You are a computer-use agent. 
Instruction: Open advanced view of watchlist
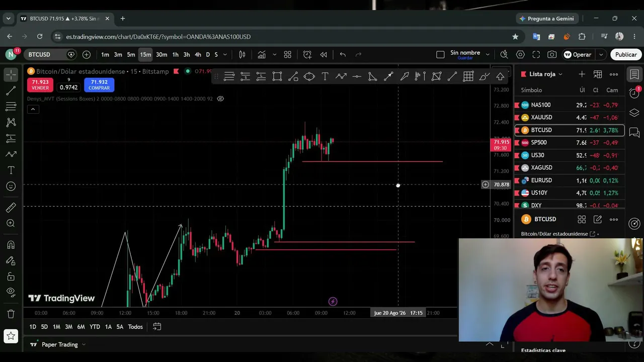[598, 74]
